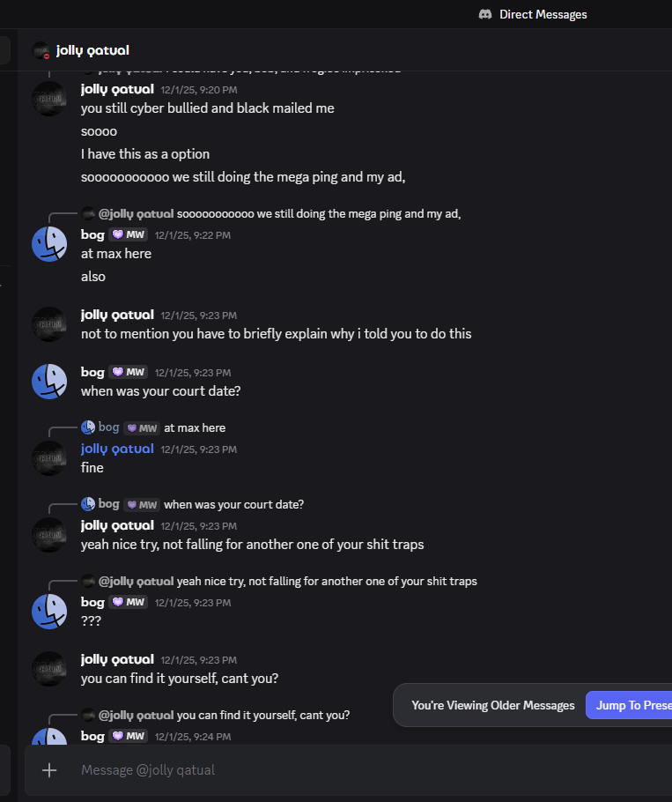Click the Discord logo beside Direct Messages
This screenshot has height=802, width=672.
click(485, 14)
